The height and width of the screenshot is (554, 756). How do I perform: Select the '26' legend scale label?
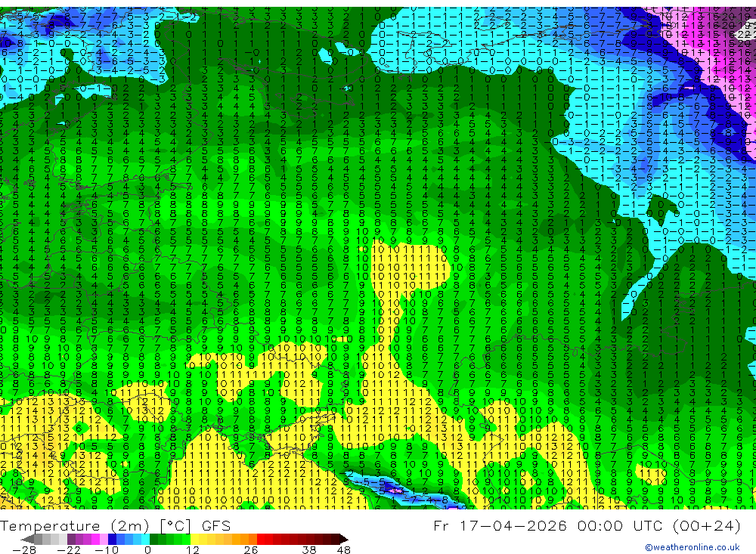click(251, 549)
